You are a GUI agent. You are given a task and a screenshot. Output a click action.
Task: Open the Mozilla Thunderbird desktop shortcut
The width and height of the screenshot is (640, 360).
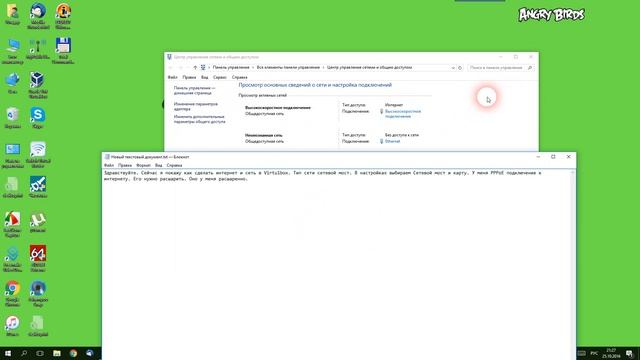[x=38, y=15]
